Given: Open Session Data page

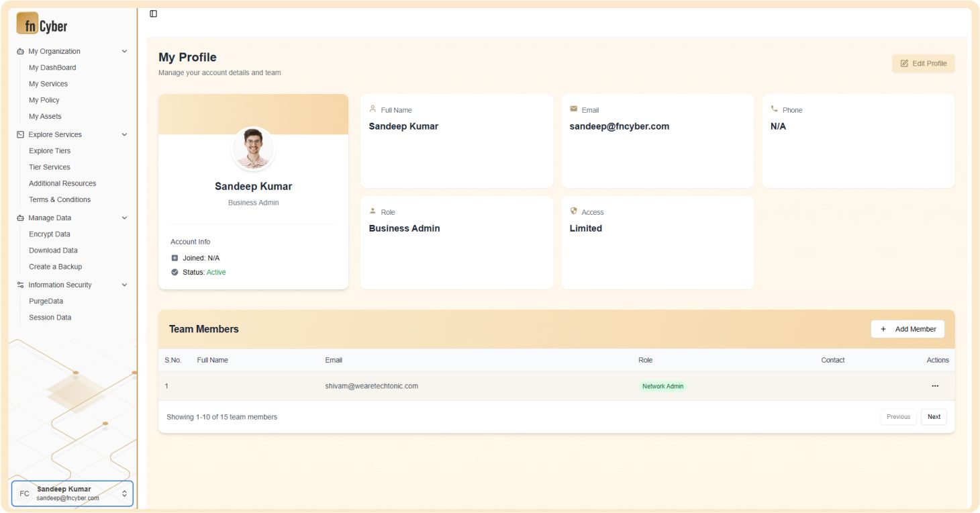Looking at the screenshot, I should tap(50, 318).
